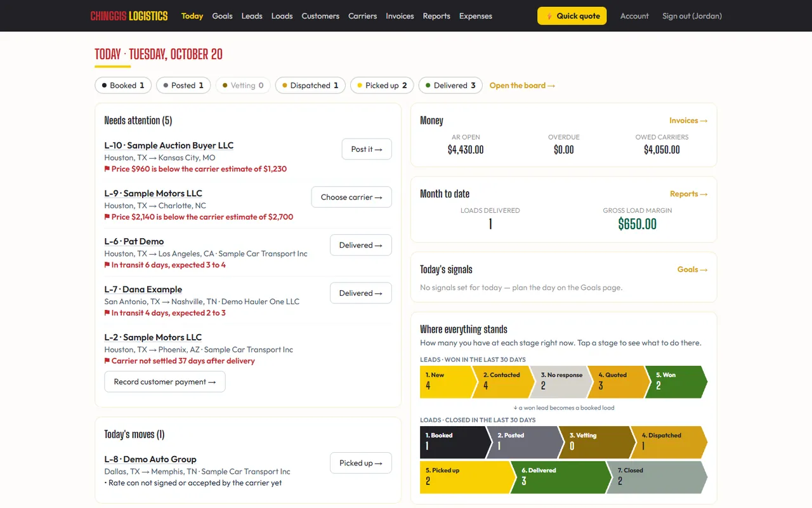Select the Delivered status chip

point(450,86)
